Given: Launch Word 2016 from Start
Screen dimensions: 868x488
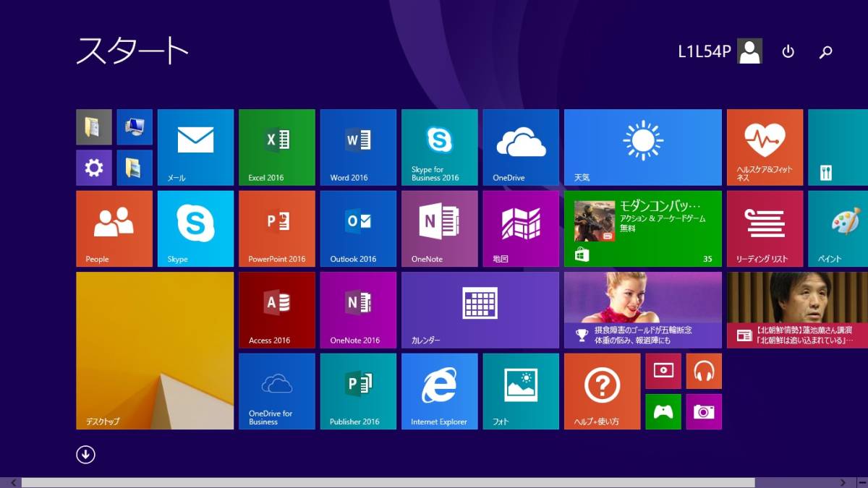Looking at the screenshot, I should (x=358, y=147).
